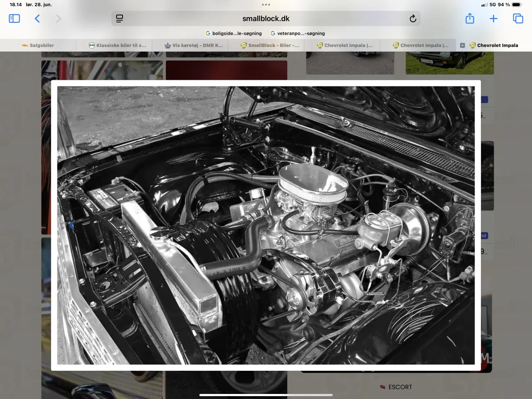Open the multitasking three-dots menu
Image resolution: width=532 pixels, height=399 pixels.
266,5
